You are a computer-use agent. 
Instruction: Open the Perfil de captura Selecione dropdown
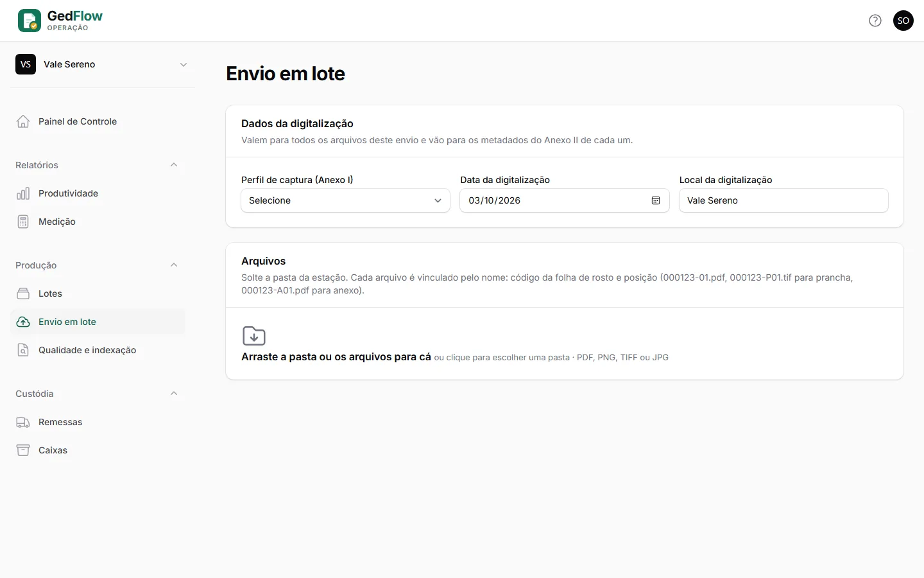click(x=345, y=200)
